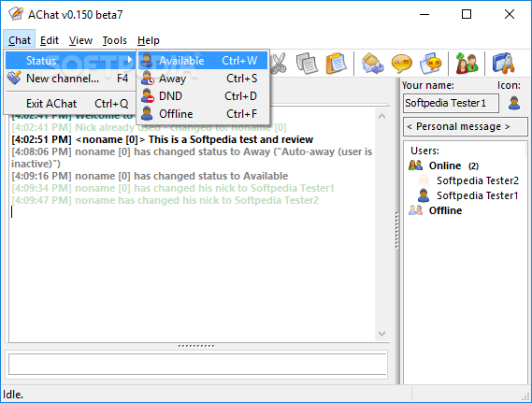Click the 'changed status to Away' log line
This screenshot has width=532, height=403.
(192, 158)
